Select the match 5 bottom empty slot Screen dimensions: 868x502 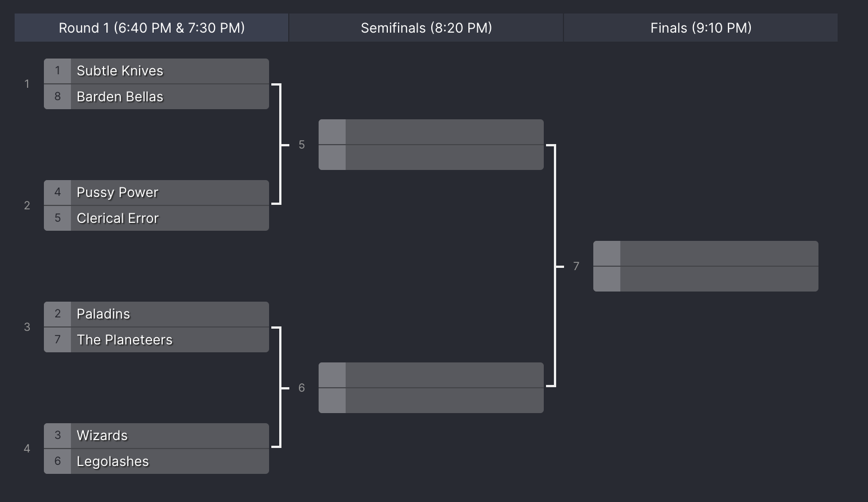(x=431, y=158)
